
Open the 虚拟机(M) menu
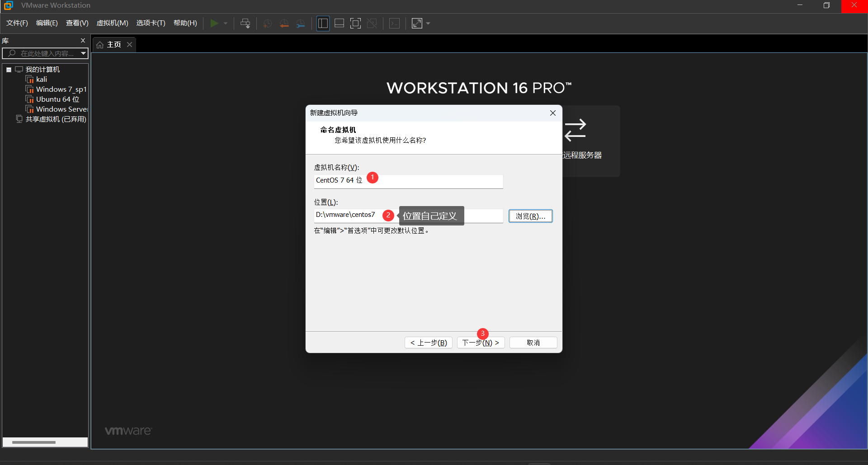tap(113, 23)
